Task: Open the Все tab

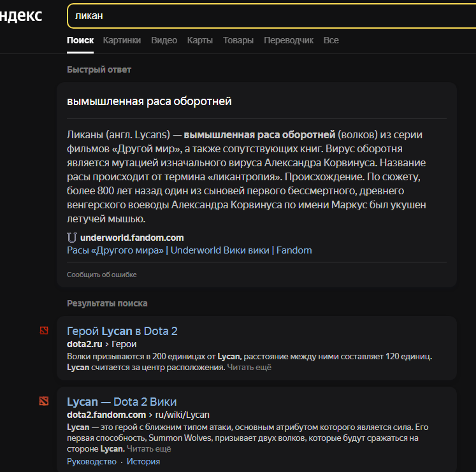Action: (331, 40)
